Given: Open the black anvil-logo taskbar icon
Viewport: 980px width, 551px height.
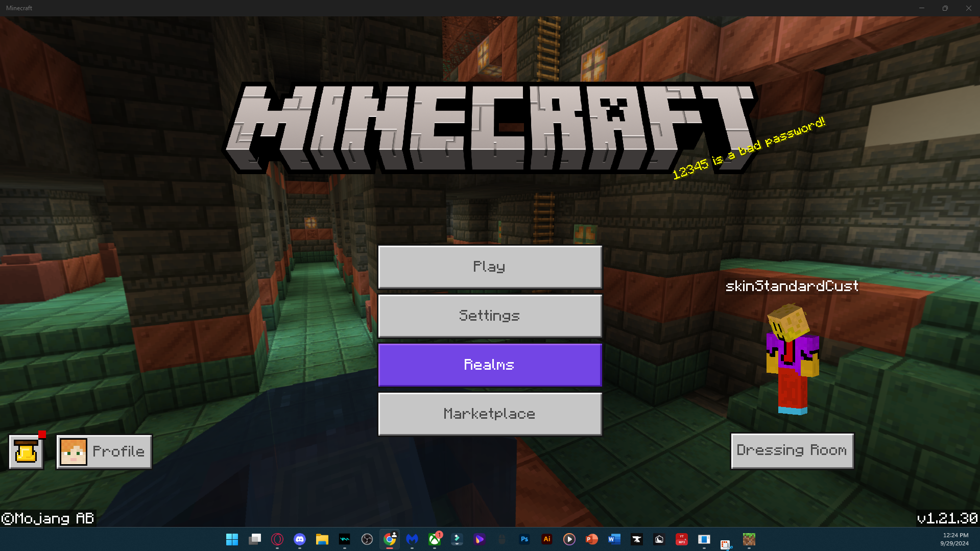Looking at the screenshot, I should click(637, 539).
